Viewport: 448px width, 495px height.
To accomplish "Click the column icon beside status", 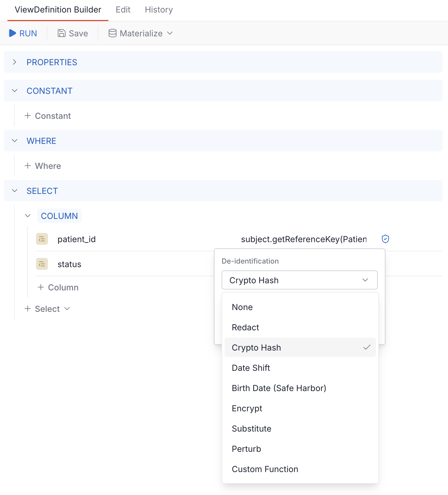I will click(x=42, y=264).
